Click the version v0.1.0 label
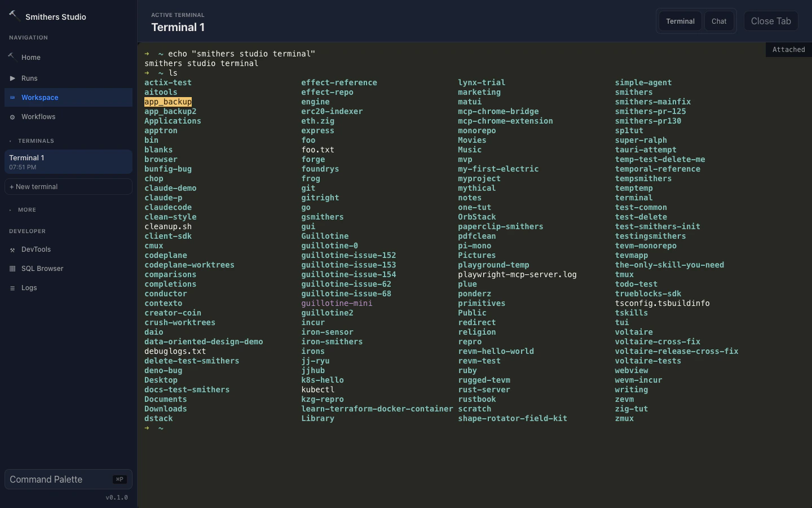Viewport: 812px width, 508px height. pyautogui.click(x=117, y=497)
